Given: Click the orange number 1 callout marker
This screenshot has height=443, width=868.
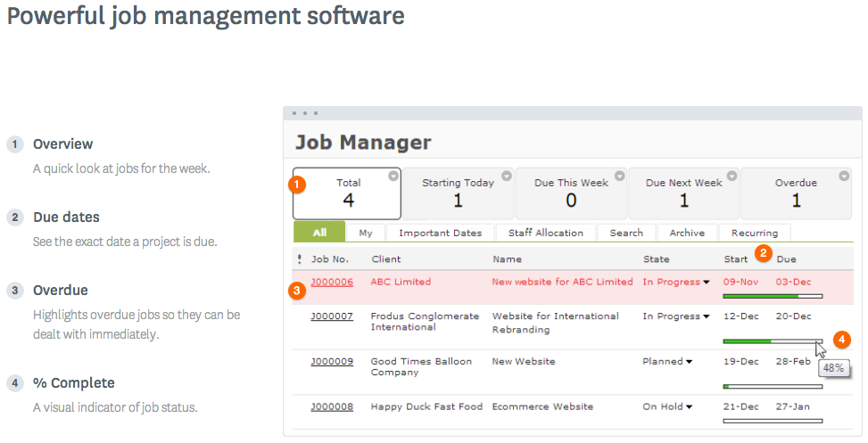Looking at the screenshot, I should [299, 185].
